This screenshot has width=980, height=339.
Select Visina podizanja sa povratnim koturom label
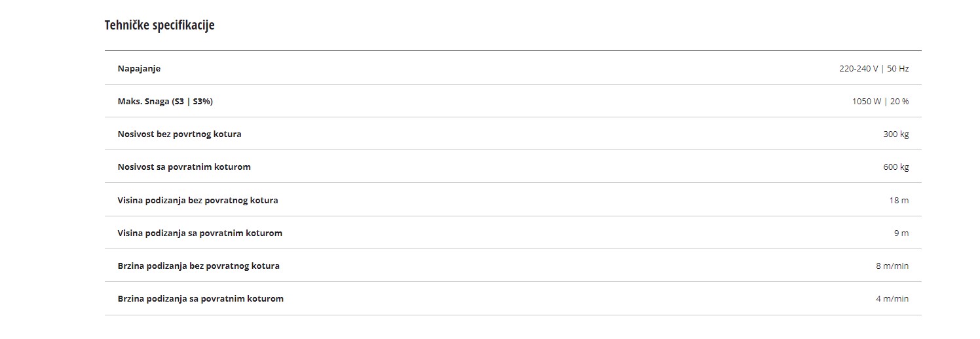[x=200, y=233]
